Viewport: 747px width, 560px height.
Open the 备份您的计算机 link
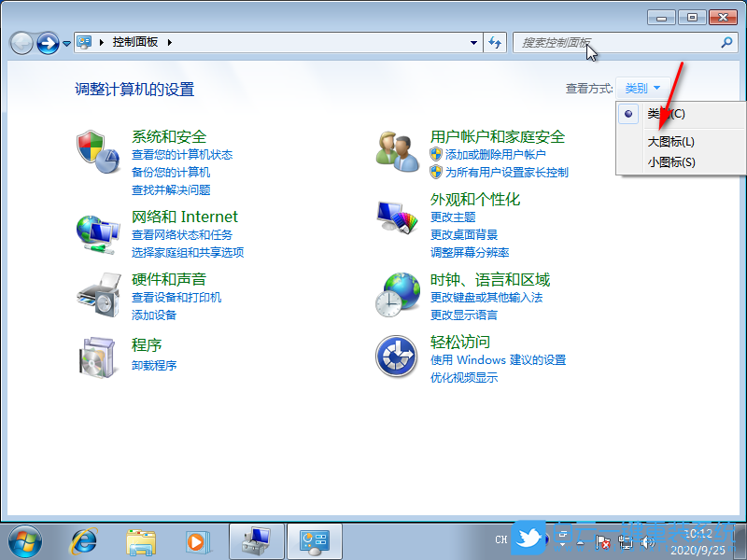pyautogui.click(x=171, y=173)
